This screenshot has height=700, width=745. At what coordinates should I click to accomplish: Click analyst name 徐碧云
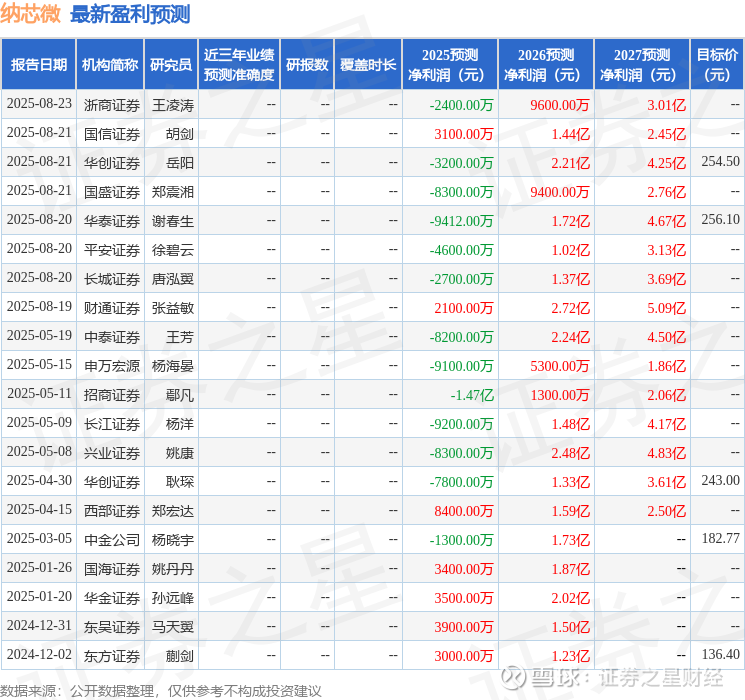tap(173, 250)
